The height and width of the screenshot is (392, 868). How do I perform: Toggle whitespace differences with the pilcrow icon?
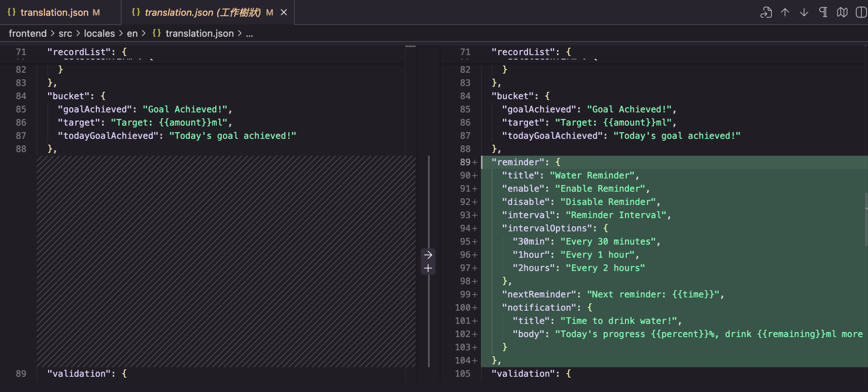823,12
